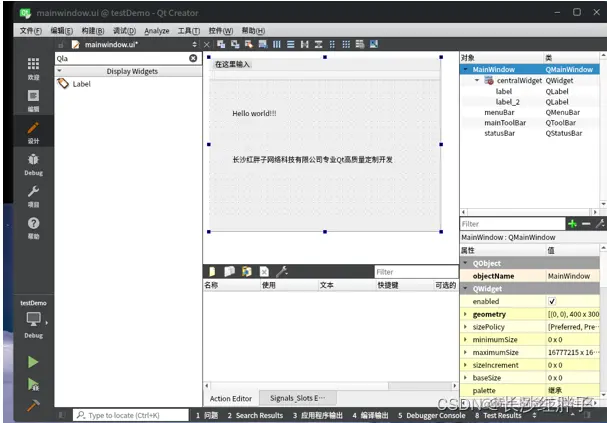Screen dimensions: 607x423
Task: Close mainwindow.ui document with X icon
Action: (207, 45)
